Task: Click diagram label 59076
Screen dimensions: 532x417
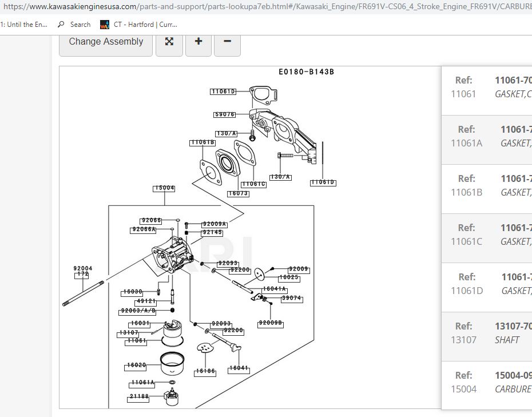Action: [x=225, y=114]
